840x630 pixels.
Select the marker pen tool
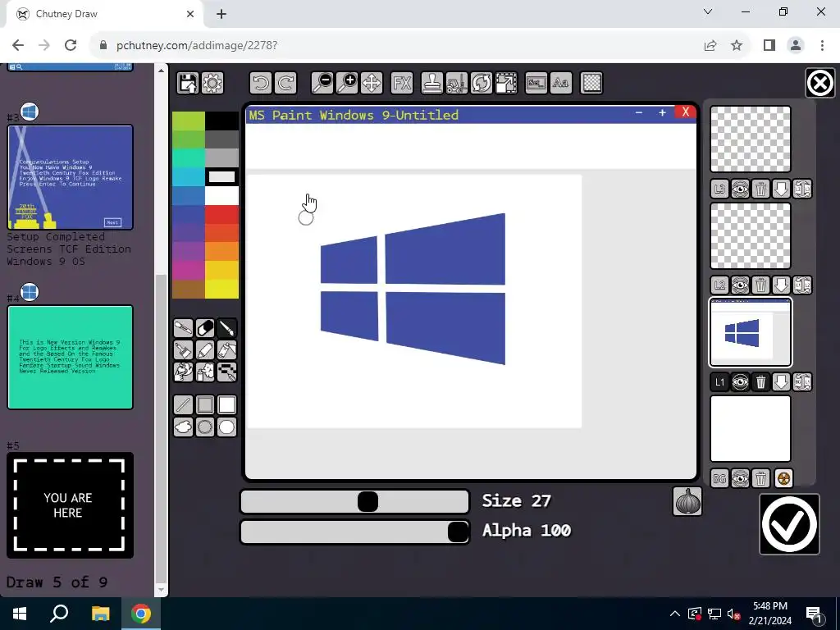pos(205,349)
